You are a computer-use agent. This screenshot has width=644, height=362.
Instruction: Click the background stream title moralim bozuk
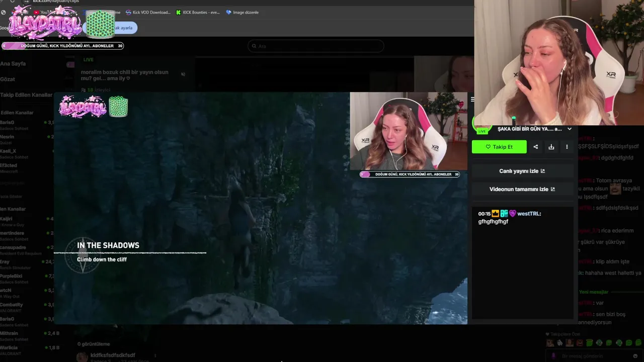pyautogui.click(x=125, y=75)
